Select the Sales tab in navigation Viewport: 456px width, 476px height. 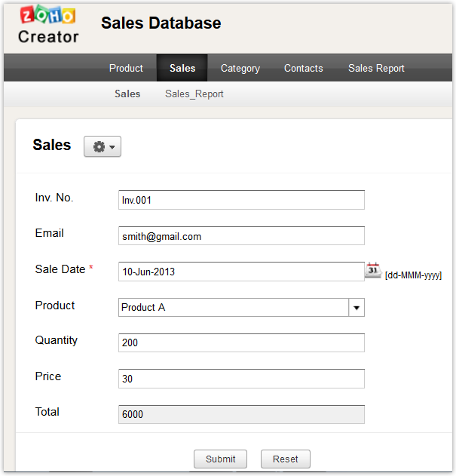pos(182,68)
